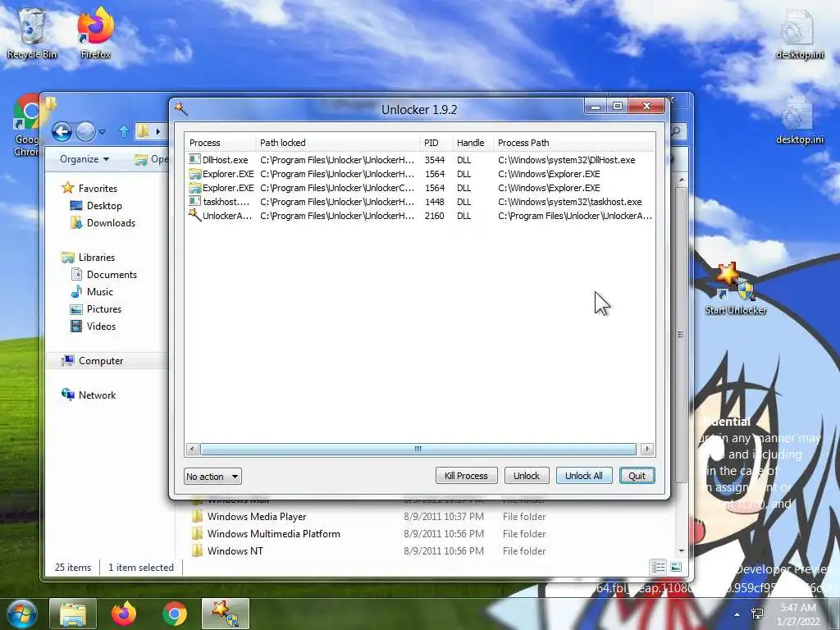Open File Explorer from the taskbar

click(x=73, y=614)
